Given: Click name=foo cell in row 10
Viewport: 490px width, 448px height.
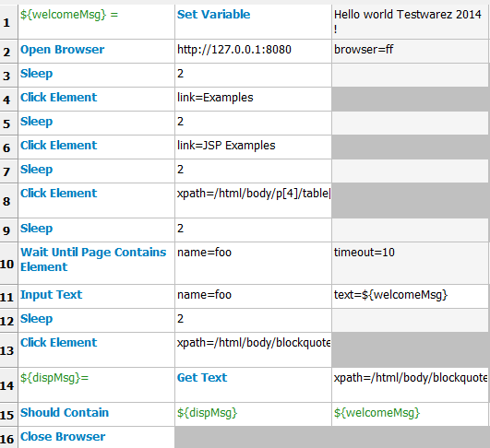Looking at the screenshot, I should tap(253, 264).
